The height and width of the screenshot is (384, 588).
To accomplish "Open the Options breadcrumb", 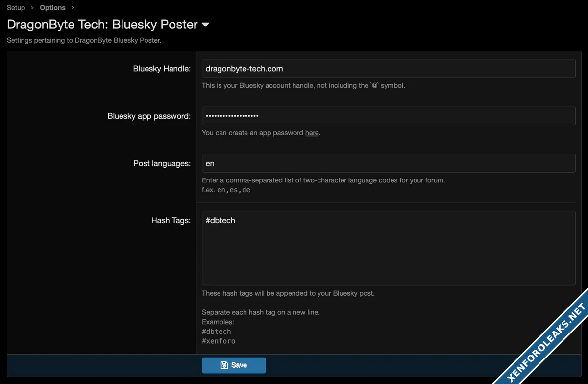I will pos(52,8).
